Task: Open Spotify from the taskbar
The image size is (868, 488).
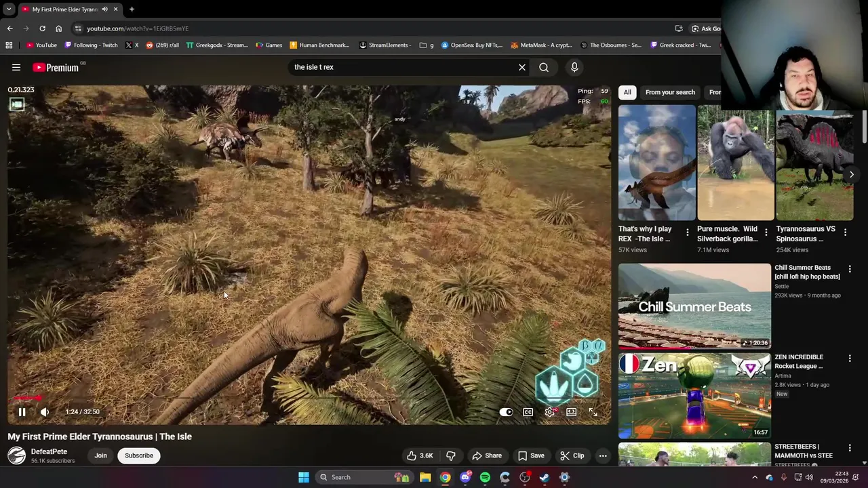Action: coord(485,477)
